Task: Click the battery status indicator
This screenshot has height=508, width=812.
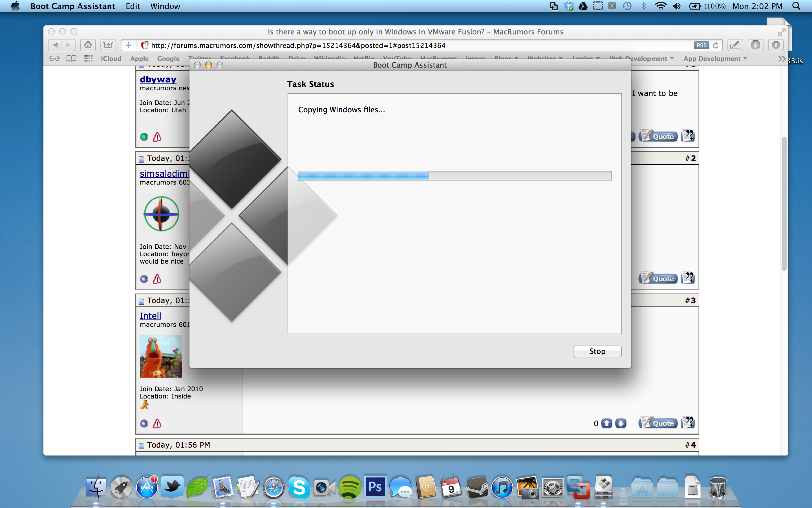Action: (x=707, y=6)
